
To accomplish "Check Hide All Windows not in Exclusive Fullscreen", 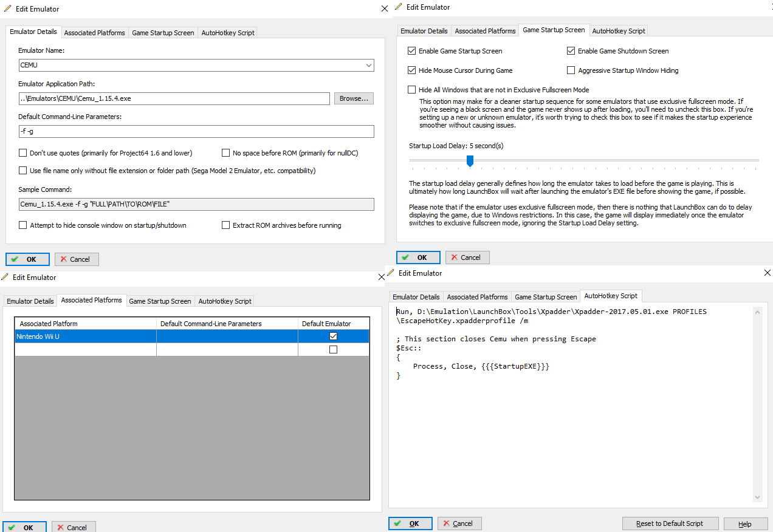I will (x=412, y=90).
